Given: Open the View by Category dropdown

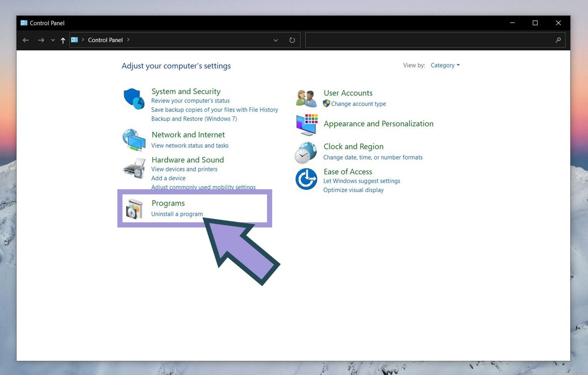Looking at the screenshot, I should [x=445, y=65].
